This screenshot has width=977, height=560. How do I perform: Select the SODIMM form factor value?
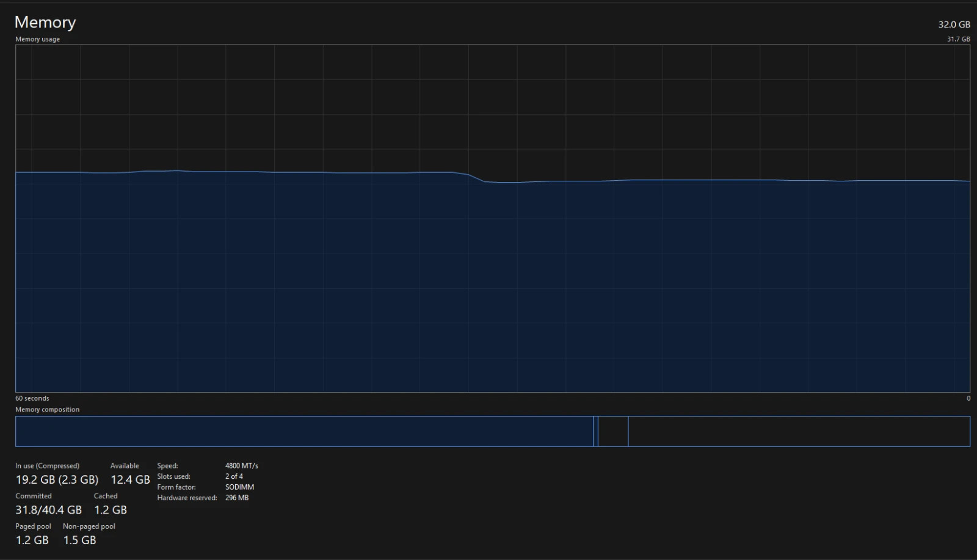click(239, 487)
